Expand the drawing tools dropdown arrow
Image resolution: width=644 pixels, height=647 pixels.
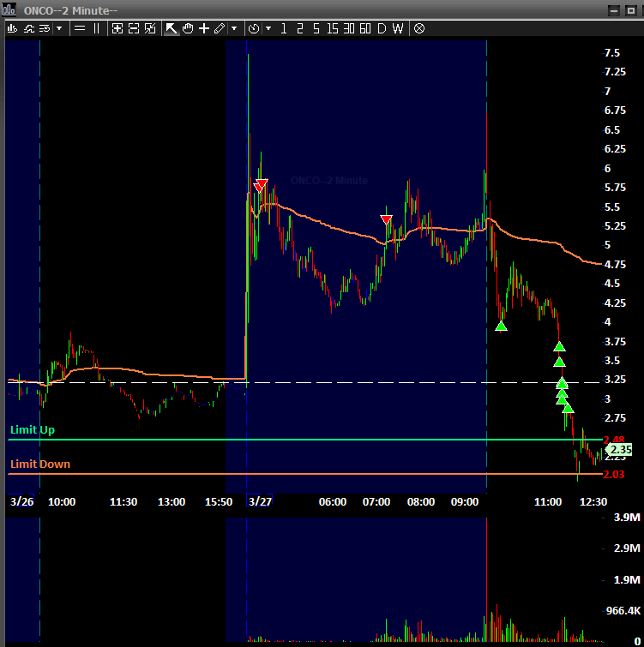[x=234, y=28]
